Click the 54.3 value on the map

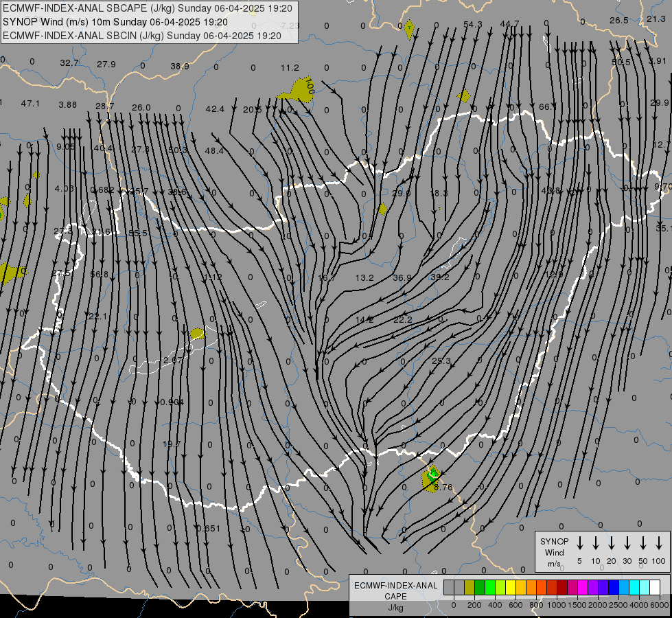(473, 25)
